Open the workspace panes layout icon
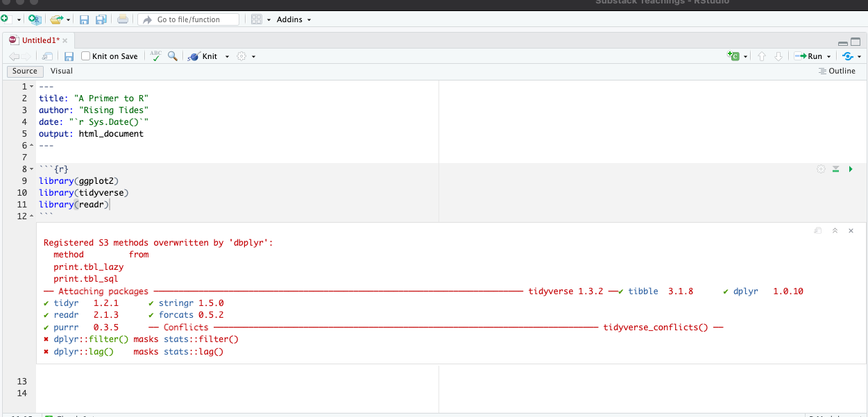Image resolution: width=868 pixels, height=417 pixels. 257,19
